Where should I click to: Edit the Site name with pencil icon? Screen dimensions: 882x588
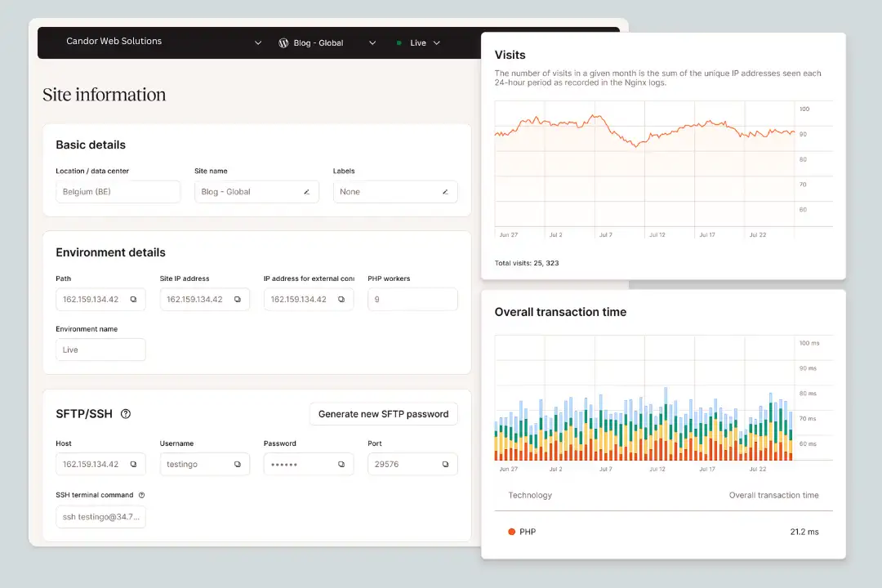point(306,192)
